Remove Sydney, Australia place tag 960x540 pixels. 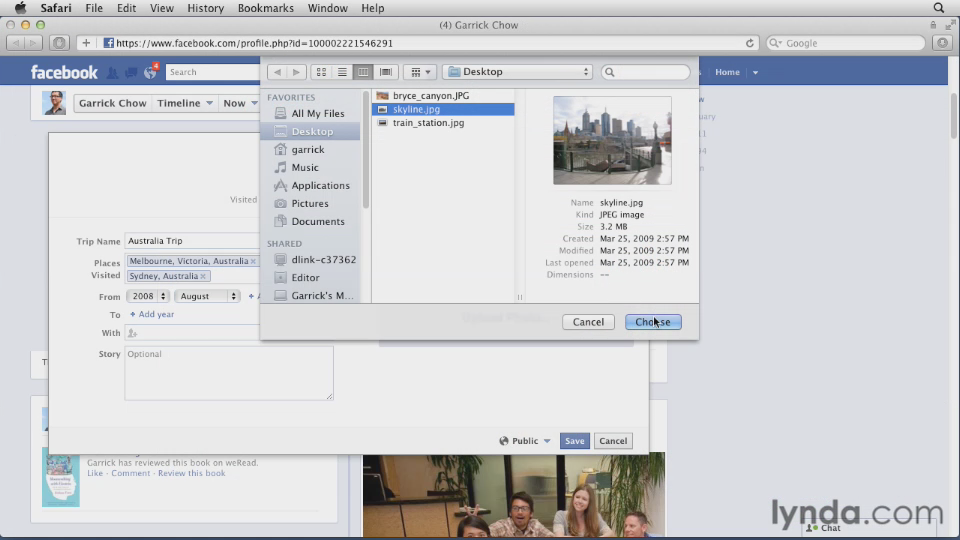click(x=203, y=276)
